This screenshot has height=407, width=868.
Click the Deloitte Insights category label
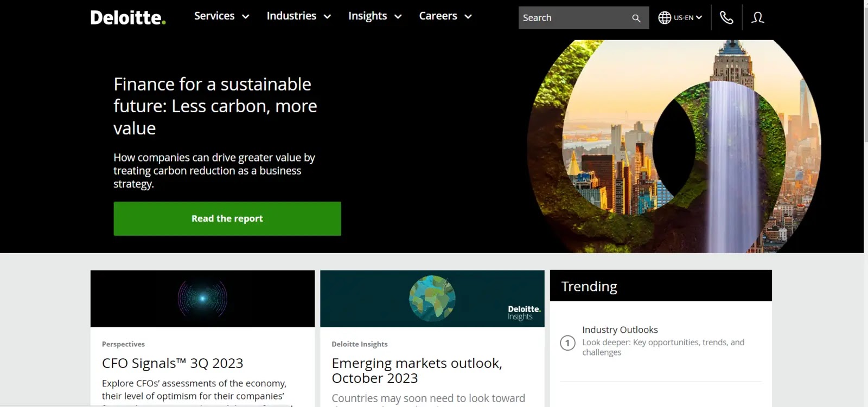click(x=360, y=344)
